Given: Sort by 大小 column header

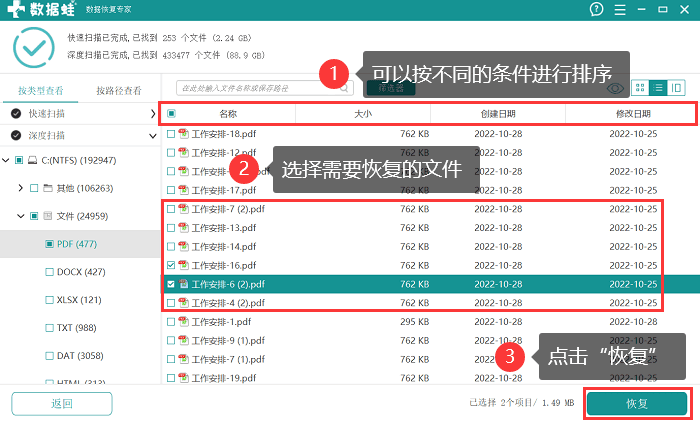Looking at the screenshot, I should coord(363,114).
